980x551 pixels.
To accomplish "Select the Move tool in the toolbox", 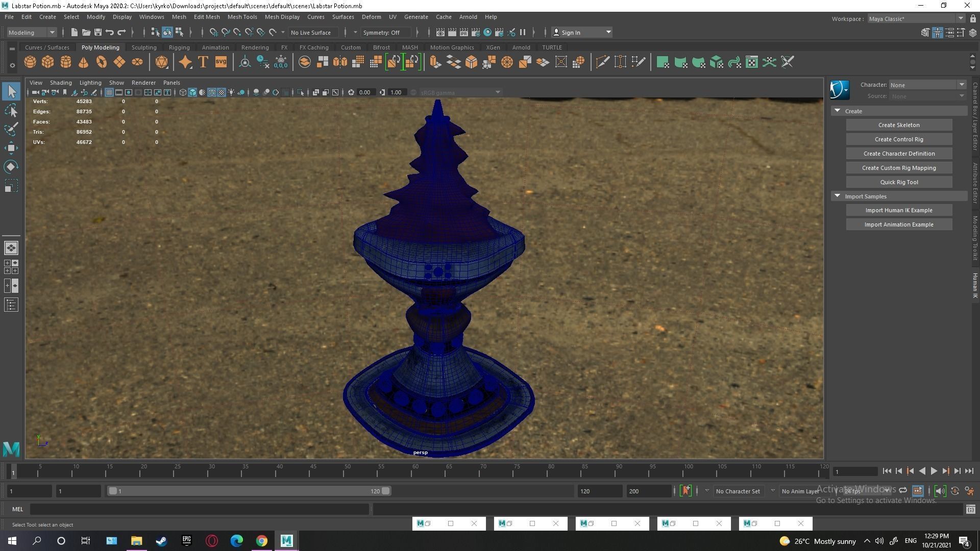I will 11,148.
